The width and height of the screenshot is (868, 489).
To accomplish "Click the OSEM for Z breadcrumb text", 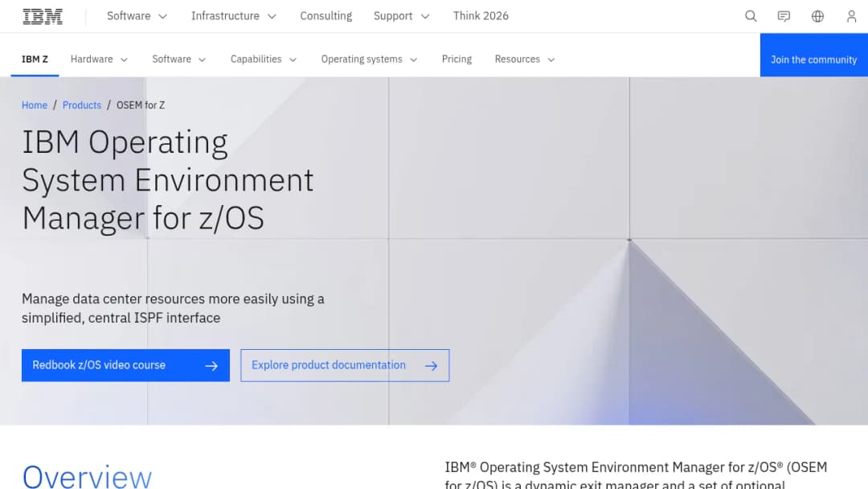I will (x=141, y=105).
